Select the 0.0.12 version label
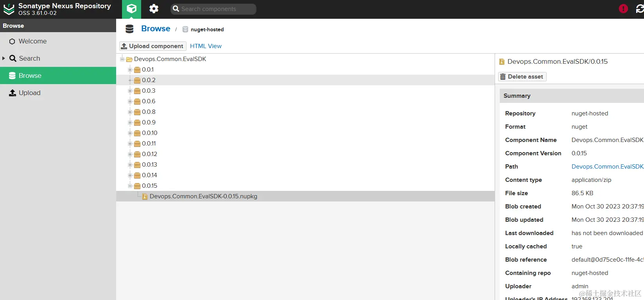This screenshot has width=644, height=300. coord(149,154)
